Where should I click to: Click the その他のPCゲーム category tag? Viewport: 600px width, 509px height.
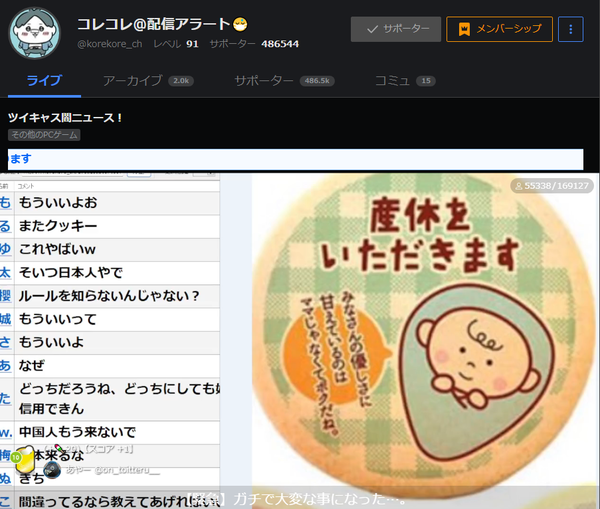click(x=44, y=135)
